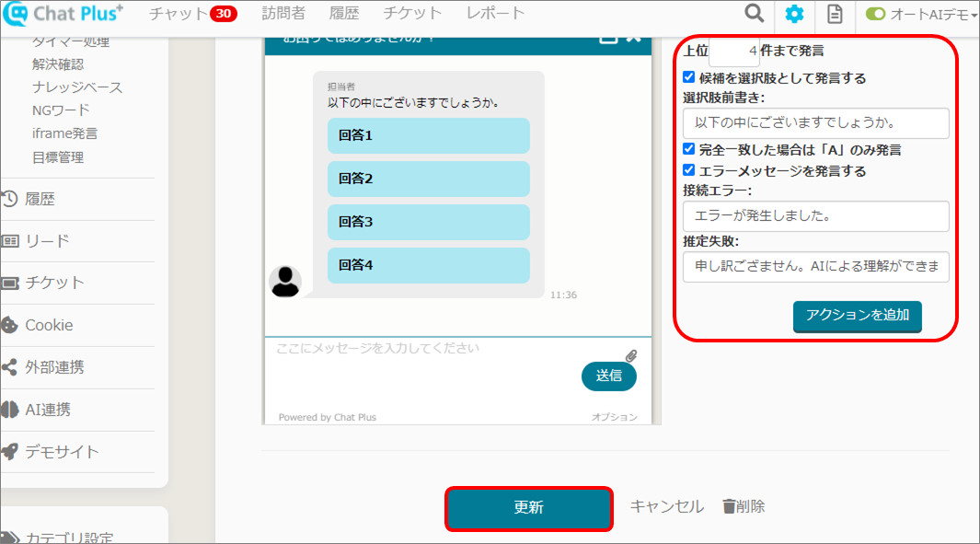980x544 pixels.
Task: Click the paperclip attachment icon in chat
Action: coord(631,356)
